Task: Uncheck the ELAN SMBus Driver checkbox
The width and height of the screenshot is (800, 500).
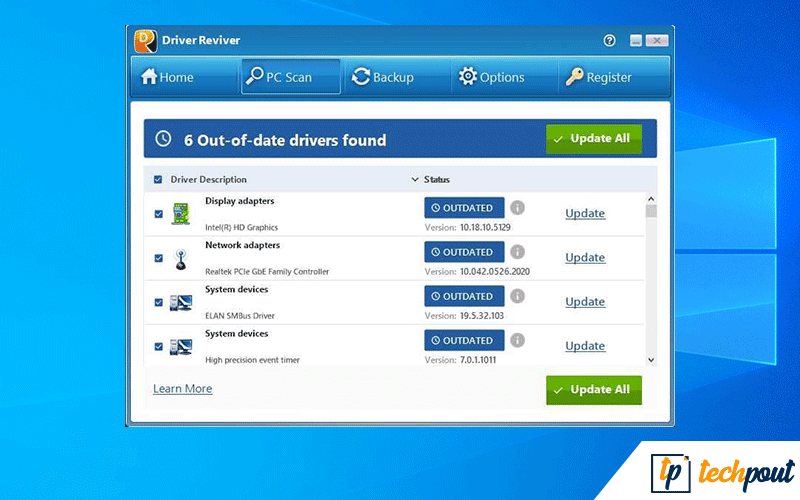Action: [x=159, y=302]
